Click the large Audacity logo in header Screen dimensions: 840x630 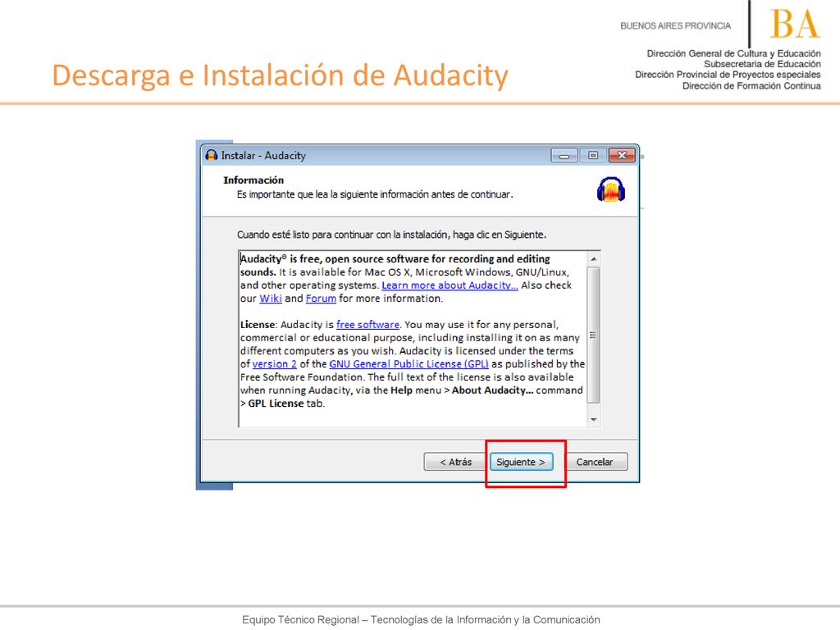(610, 189)
